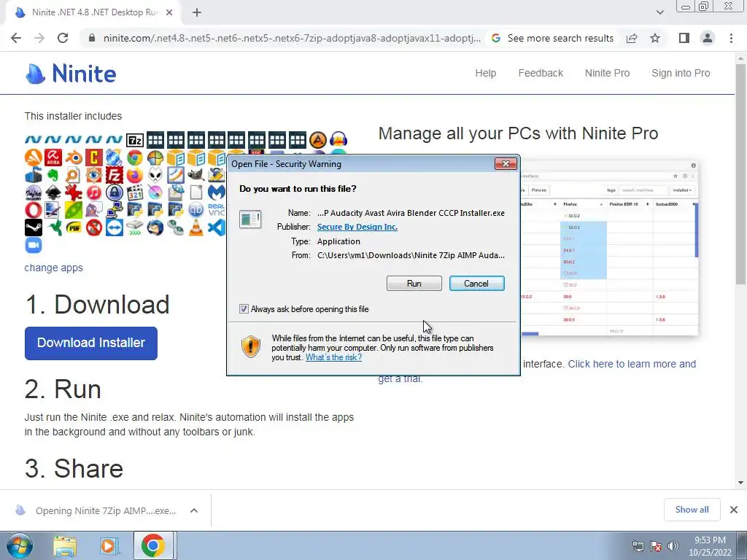747x560 pixels.
Task: Click the change apps link
Action: click(x=53, y=268)
